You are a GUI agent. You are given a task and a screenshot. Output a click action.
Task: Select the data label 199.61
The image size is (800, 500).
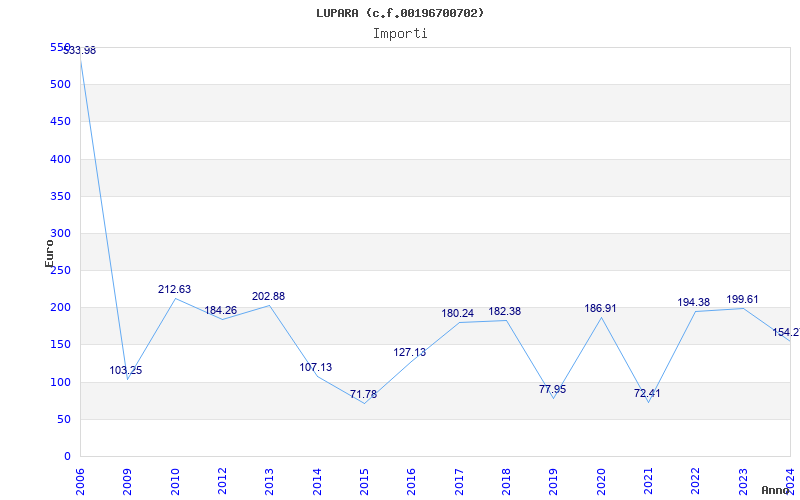click(742, 299)
